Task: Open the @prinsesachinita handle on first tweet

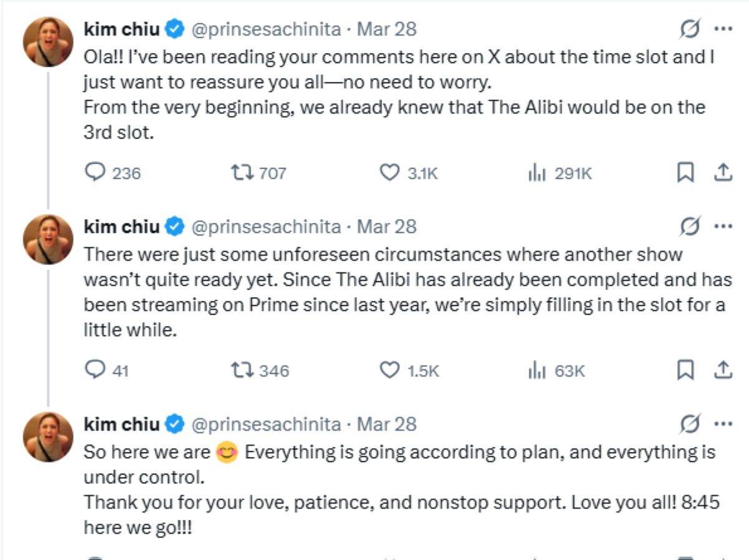Action: click(x=265, y=29)
